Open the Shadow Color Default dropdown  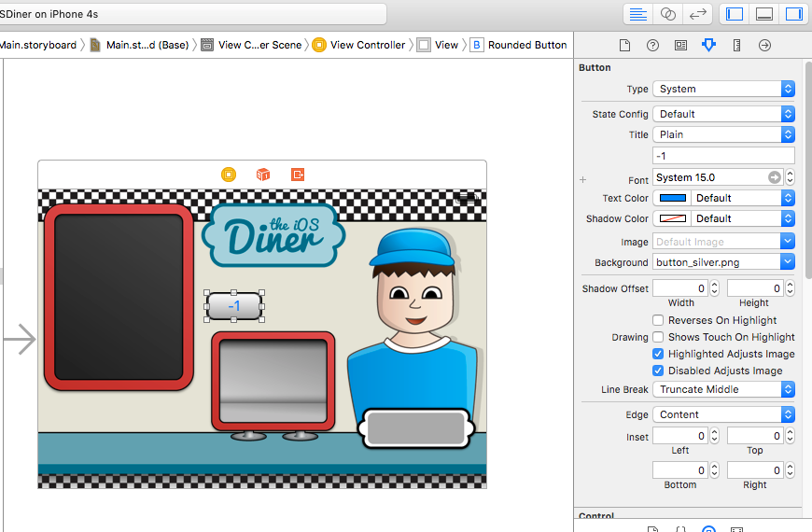(x=743, y=218)
